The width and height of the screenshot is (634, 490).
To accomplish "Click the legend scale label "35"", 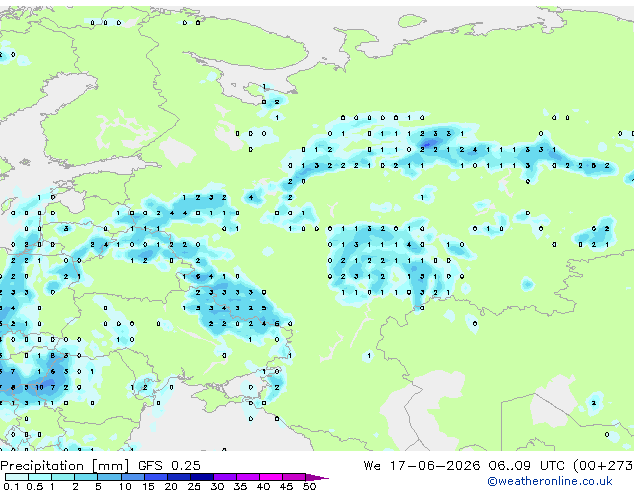I will [x=240, y=486].
